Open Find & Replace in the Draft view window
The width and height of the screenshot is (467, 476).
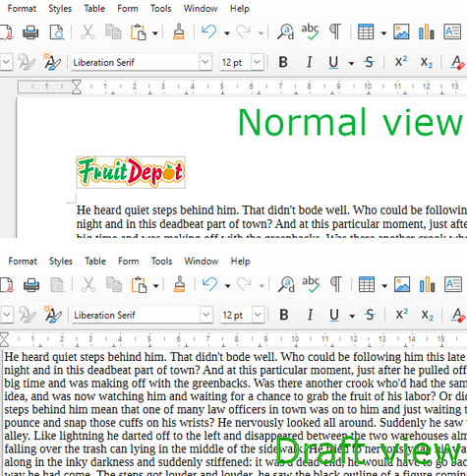[286, 284]
